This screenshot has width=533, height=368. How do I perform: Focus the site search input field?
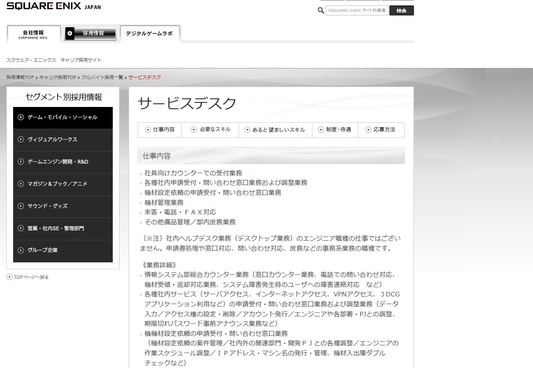pos(357,11)
